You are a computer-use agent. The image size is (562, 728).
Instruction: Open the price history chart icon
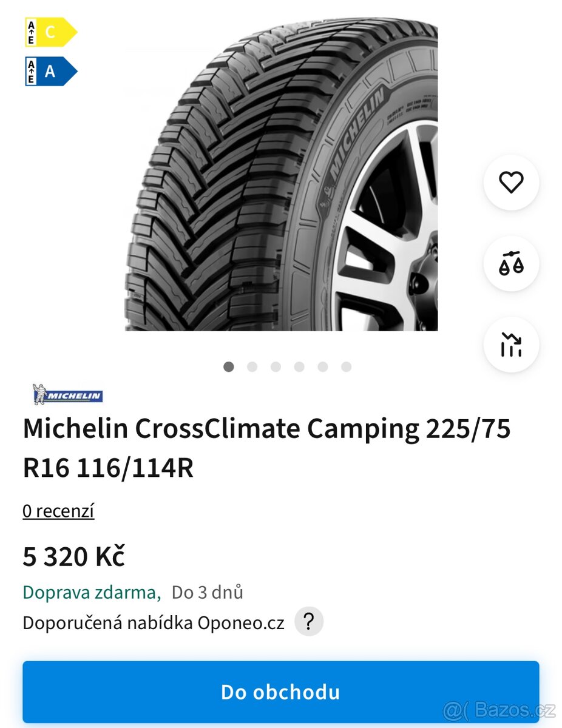[x=511, y=345]
